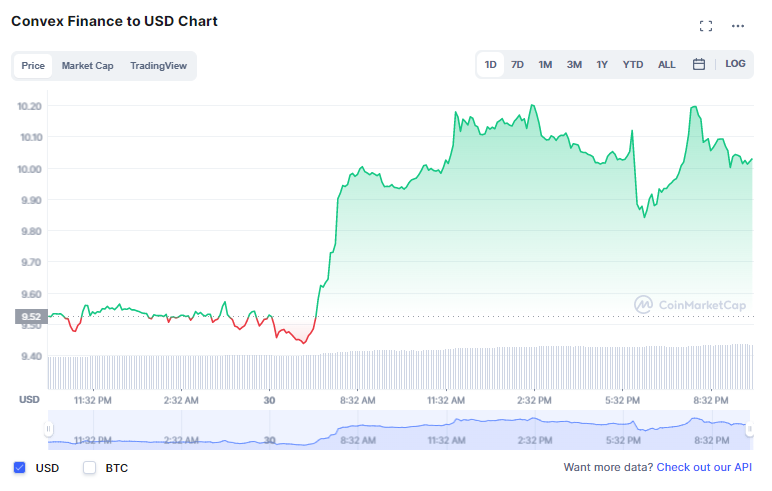Enable the BTC currency checkbox
Image resolution: width=772 pixels, height=491 pixels.
pos(89,467)
